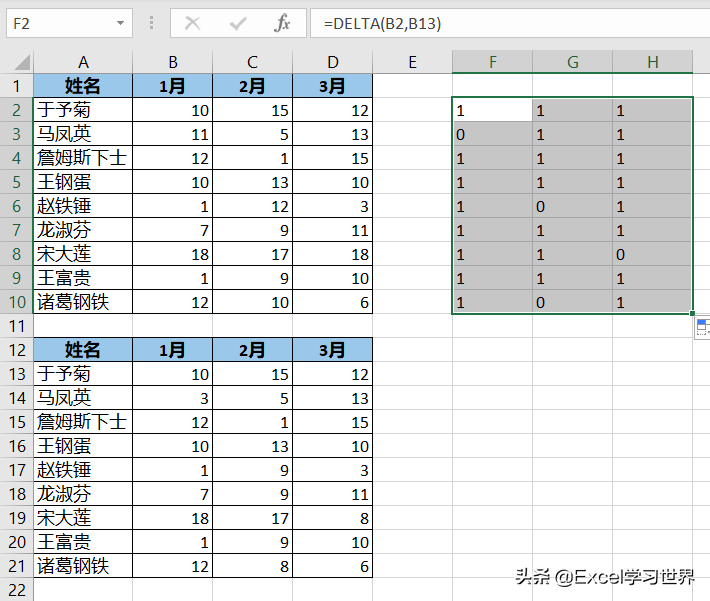710x601 pixels.
Task: Click cell D19 with value 8
Action: click(x=332, y=518)
